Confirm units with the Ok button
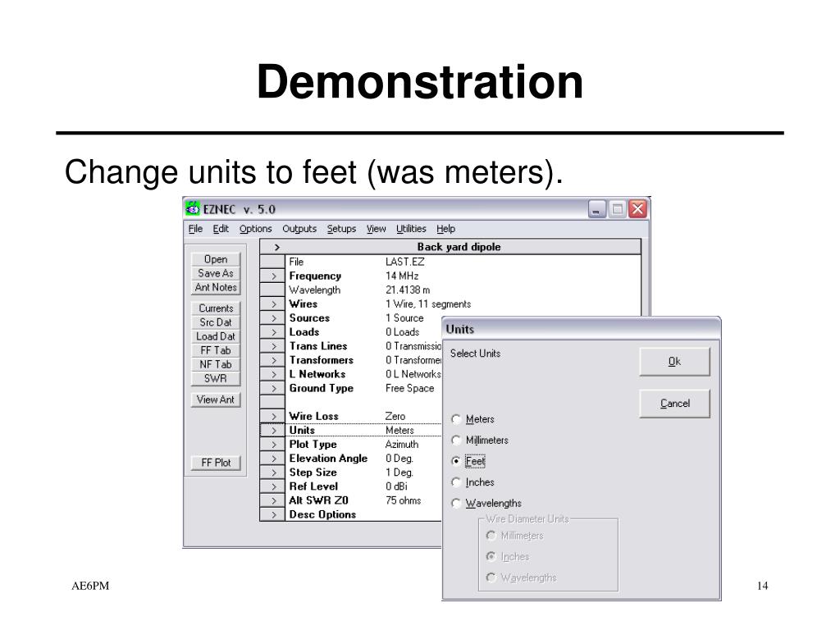This screenshot has width=840, height=630. coord(674,362)
